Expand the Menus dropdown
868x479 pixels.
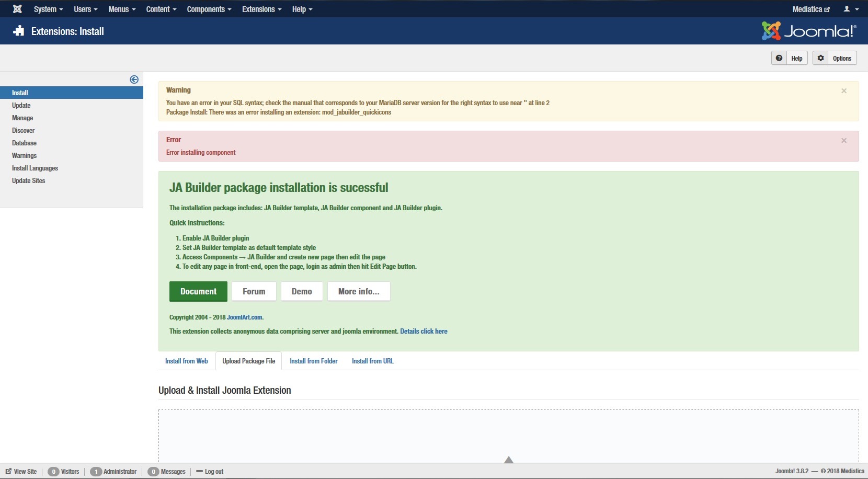pos(122,9)
